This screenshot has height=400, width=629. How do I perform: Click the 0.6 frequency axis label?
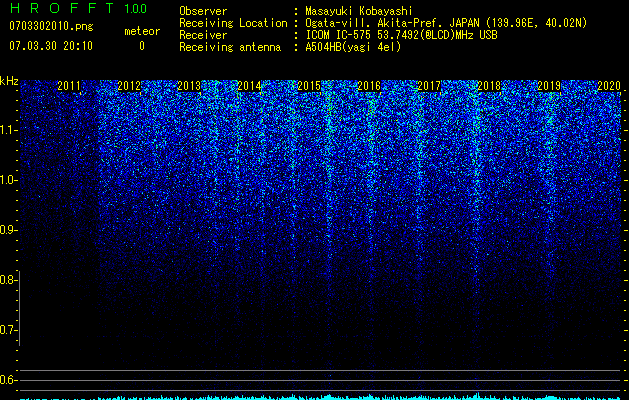(8, 380)
